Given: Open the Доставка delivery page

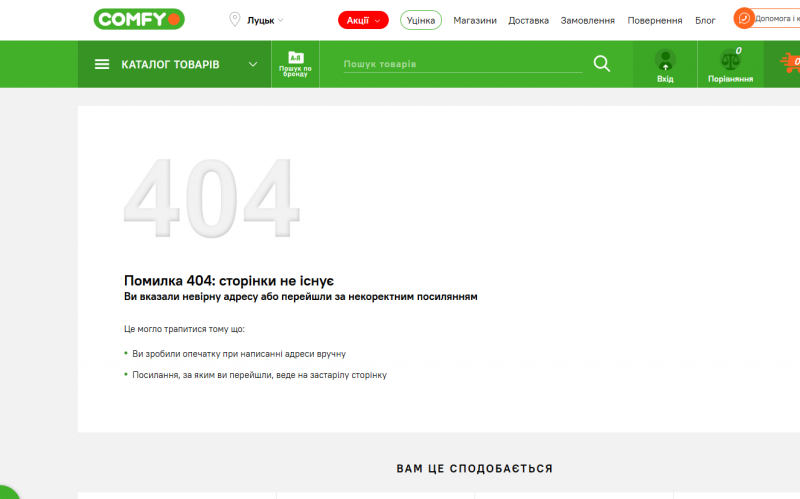Looking at the screenshot, I should (x=528, y=20).
